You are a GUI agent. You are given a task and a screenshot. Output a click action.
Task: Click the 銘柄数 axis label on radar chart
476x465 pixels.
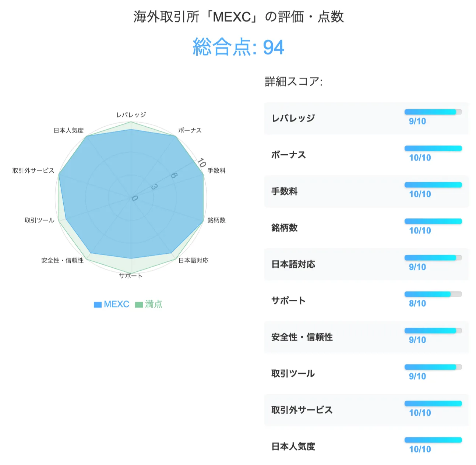click(216, 220)
